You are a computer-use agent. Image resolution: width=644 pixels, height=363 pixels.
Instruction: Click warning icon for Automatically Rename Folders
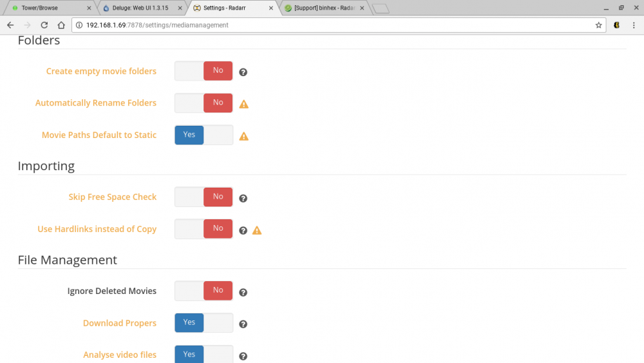[244, 104]
